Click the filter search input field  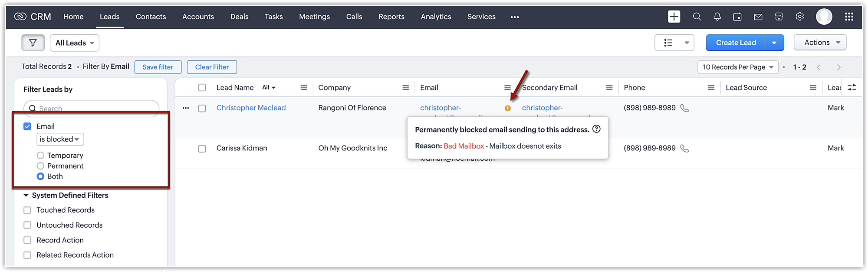pos(95,108)
